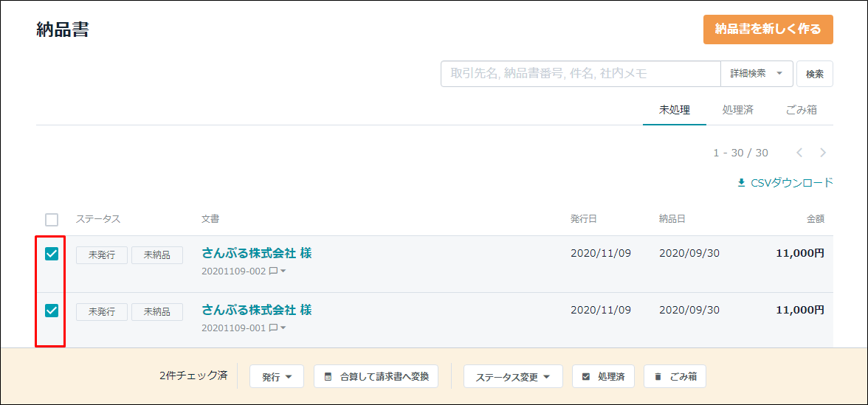Click the trash can ごみ箱 button in the action bar
Viewport: 868px width, 405px height.
[675, 377]
